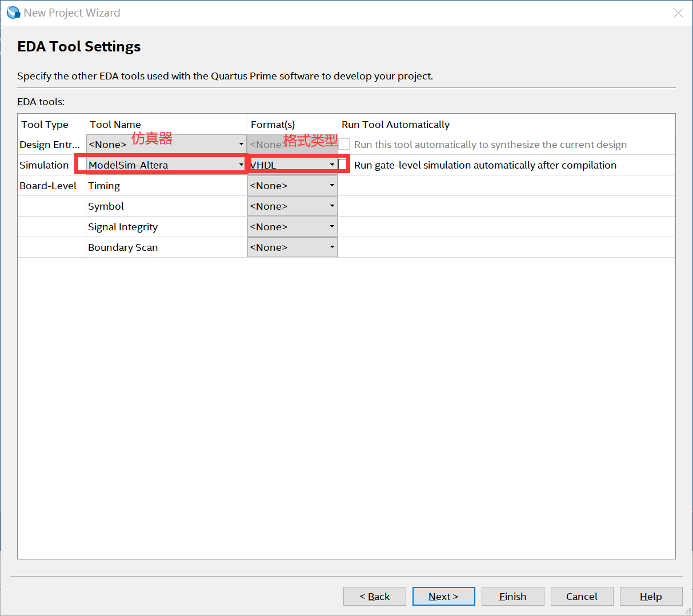Click the Tool Name column header
Viewport: 693px width, 616px height.
(x=115, y=125)
